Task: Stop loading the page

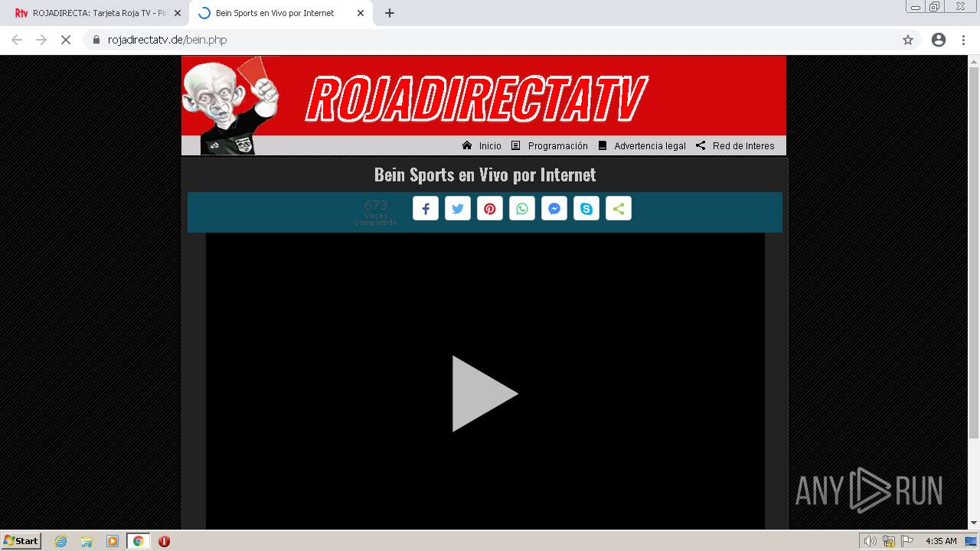Action: point(66,40)
